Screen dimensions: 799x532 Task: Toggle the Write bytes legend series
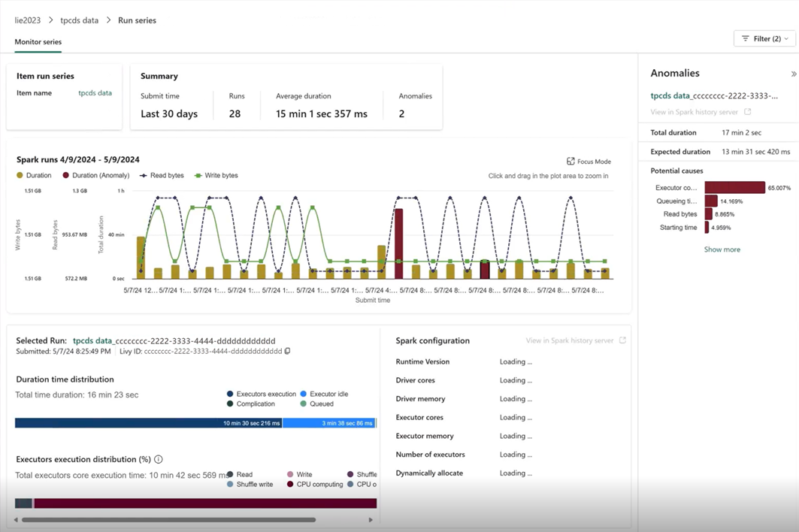[x=216, y=175]
